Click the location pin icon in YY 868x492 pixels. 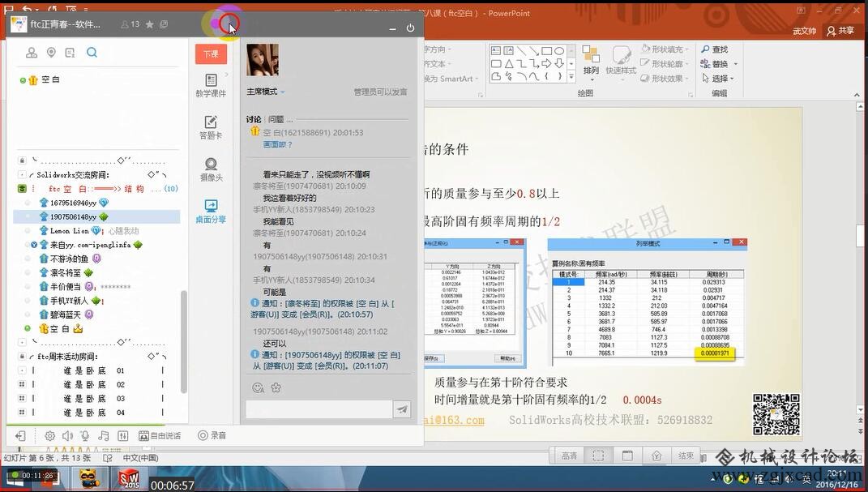(51, 53)
